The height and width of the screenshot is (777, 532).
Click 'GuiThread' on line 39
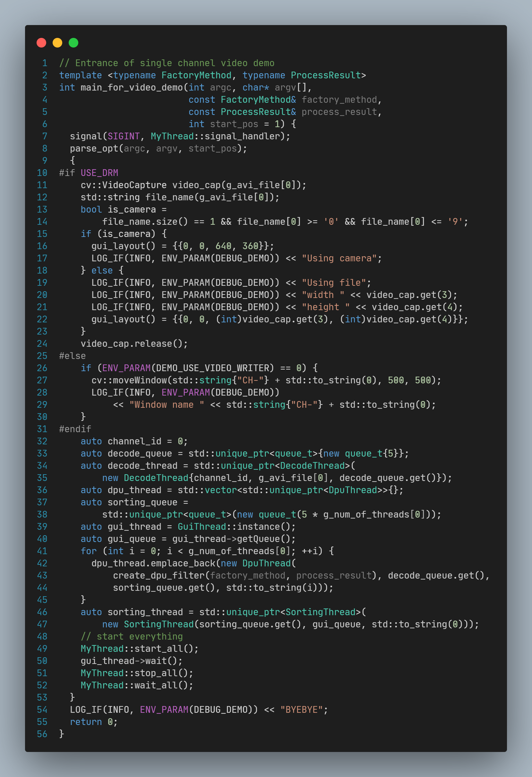(x=202, y=527)
